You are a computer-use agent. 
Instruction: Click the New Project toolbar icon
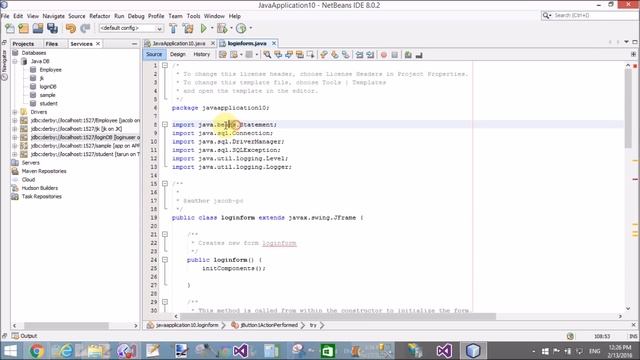click(x=24, y=28)
